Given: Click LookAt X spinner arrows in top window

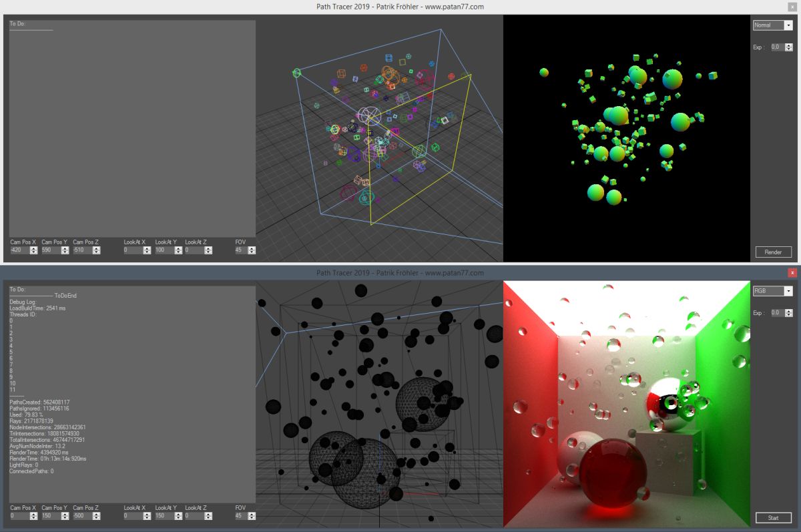Looking at the screenshot, I should point(147,250).
